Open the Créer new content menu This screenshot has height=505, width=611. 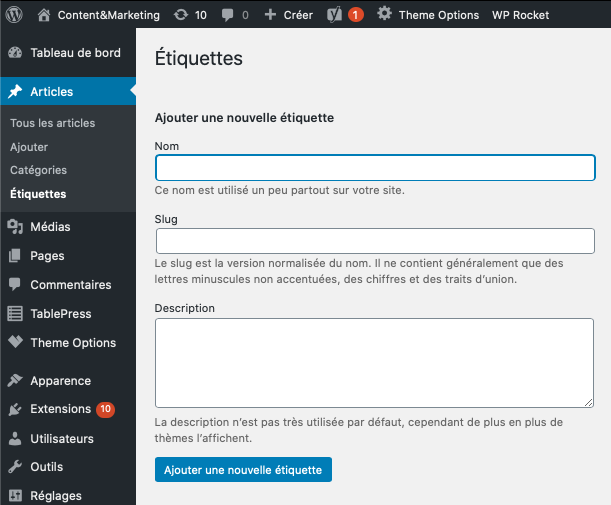[288, 15]
